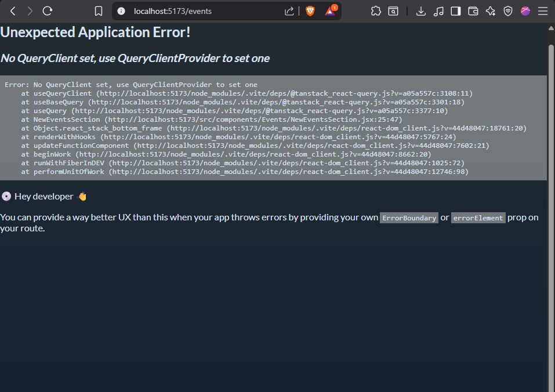Go back to the previous page
Viewport: 555px width, 392px height.
[x=13, y=10]
